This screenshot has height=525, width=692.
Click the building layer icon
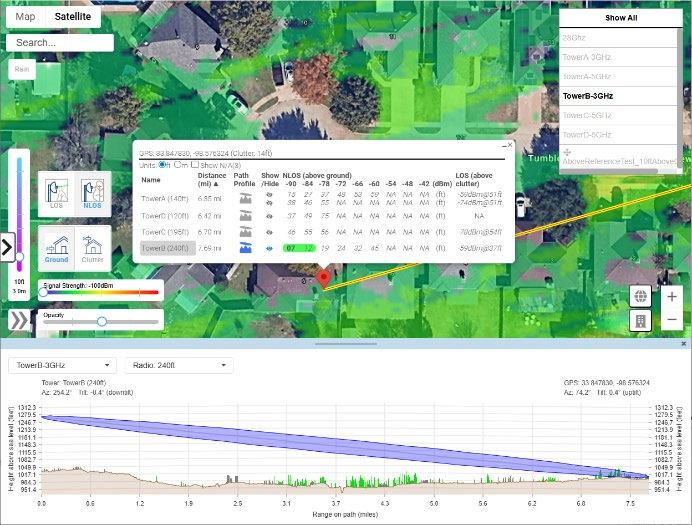tap(639, 320)
